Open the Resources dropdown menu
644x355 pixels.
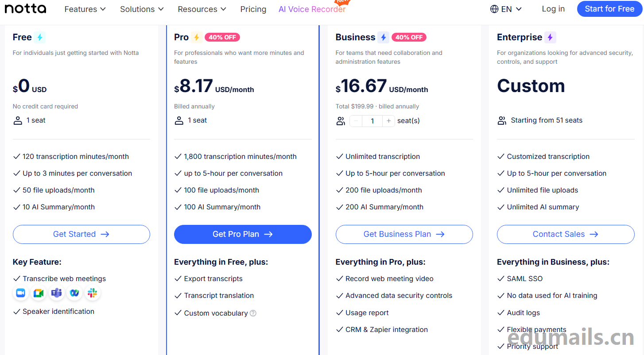(x=202, y=9)
